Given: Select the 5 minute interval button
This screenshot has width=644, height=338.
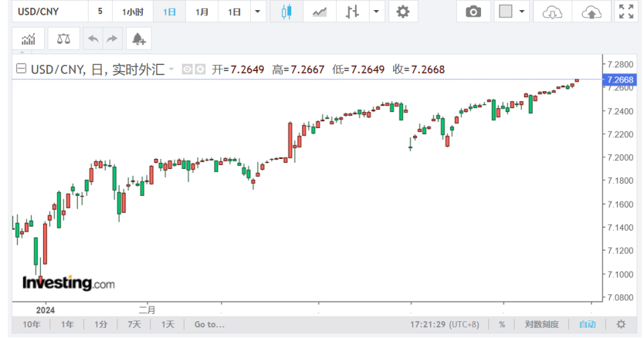Looking at the screenshot, I should [100, 11].
